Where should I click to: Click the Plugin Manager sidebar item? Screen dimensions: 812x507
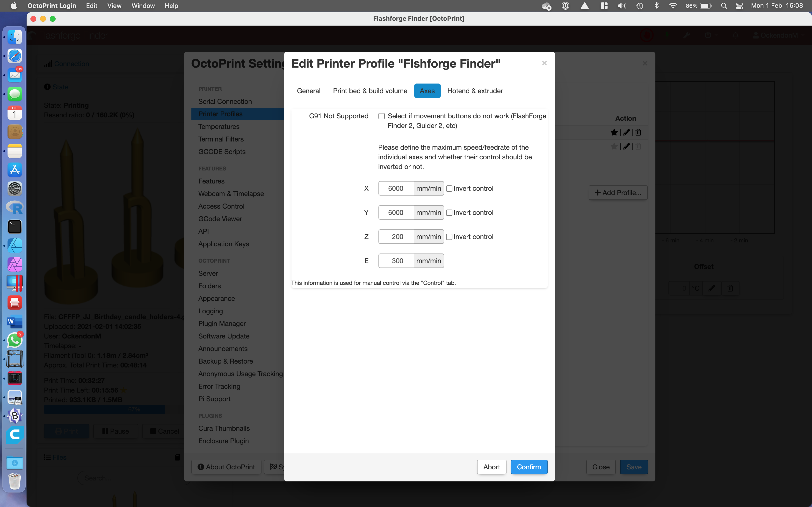pyautogui.click(x=222, y=324)
